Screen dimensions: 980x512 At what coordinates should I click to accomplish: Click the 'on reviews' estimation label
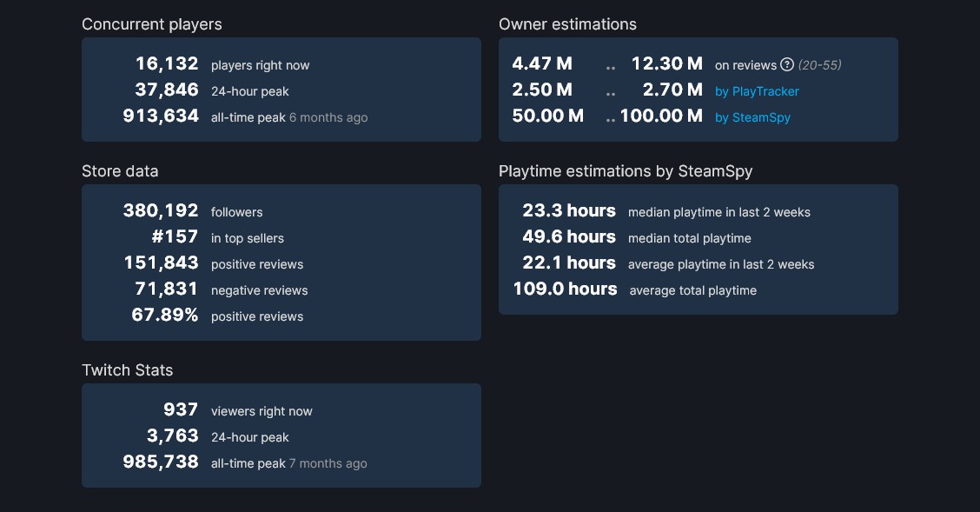pos(745,65)
